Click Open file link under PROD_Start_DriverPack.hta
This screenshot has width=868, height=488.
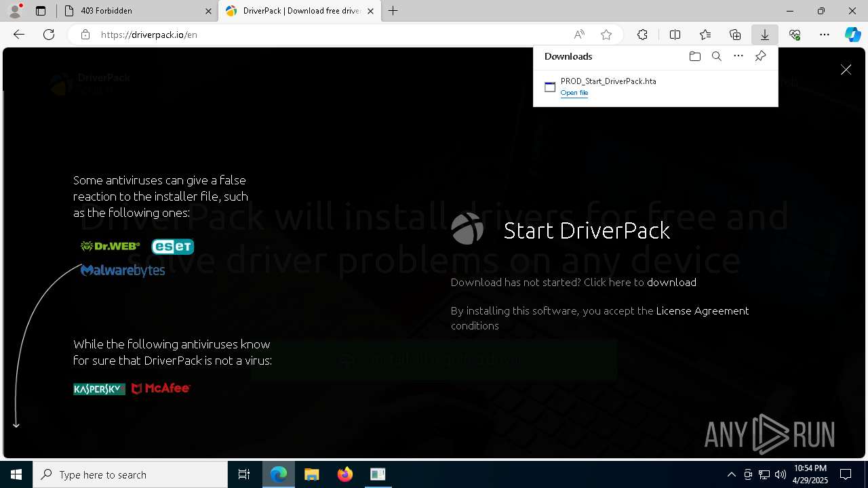tap(574, 93)
